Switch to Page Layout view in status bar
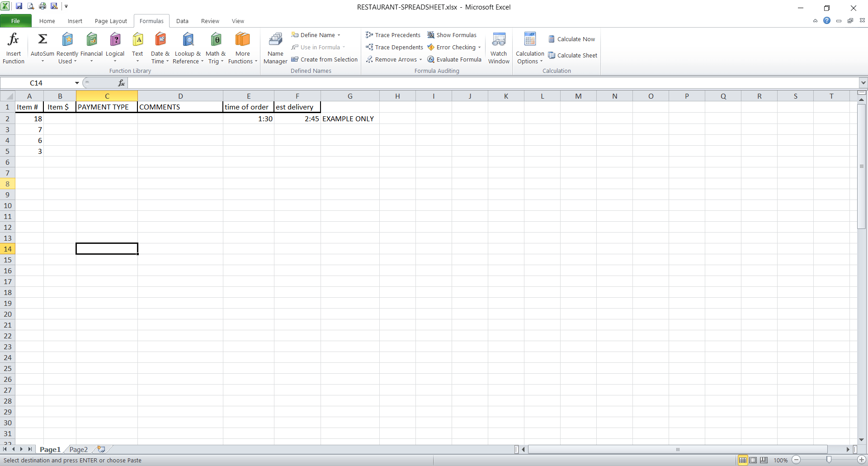This screenshot has height=466, width=868. point(753,460)
